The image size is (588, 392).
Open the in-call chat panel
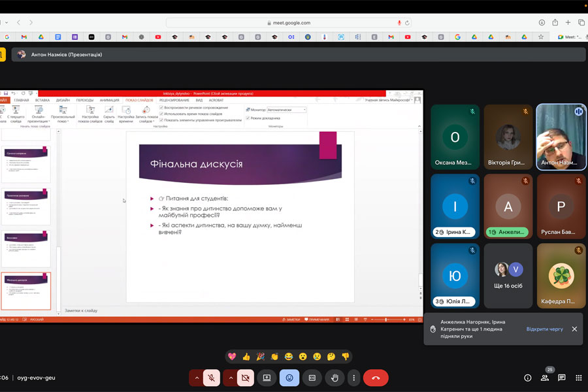561,378
